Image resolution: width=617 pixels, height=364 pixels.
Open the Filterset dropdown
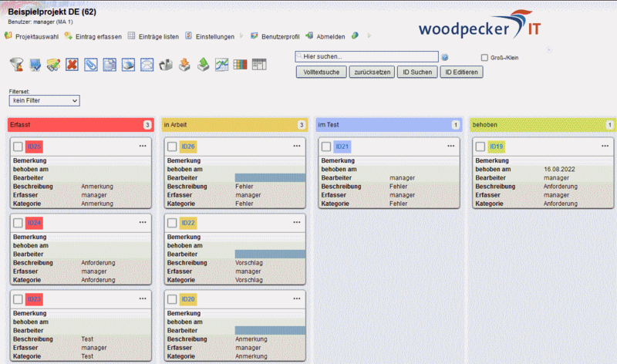(x=45, y=100)
